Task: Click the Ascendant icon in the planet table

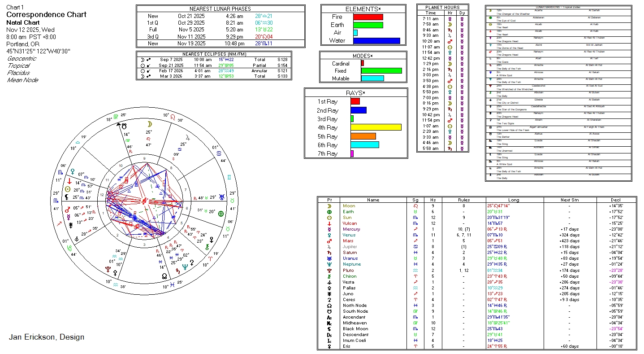Action: (x=329, y=317)
